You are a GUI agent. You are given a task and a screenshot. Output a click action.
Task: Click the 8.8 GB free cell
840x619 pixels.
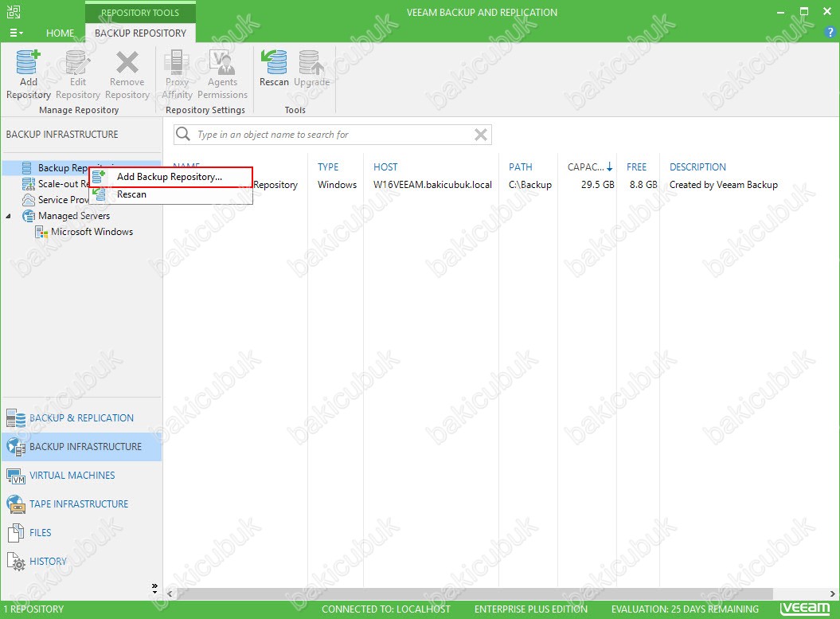[643, 185]
